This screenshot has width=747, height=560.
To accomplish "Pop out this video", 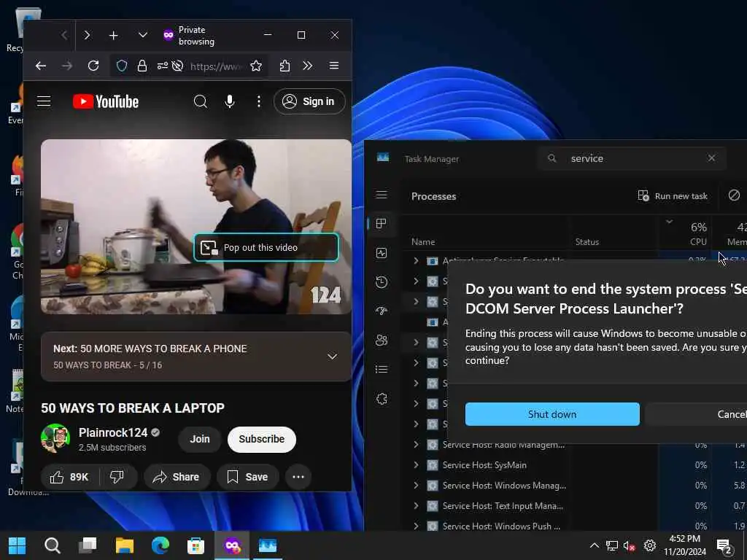I will point(266,248).
